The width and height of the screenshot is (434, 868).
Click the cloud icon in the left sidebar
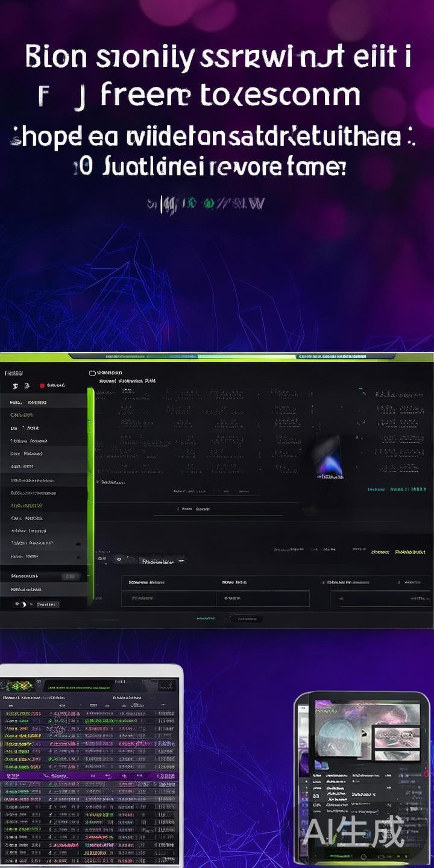78,543
